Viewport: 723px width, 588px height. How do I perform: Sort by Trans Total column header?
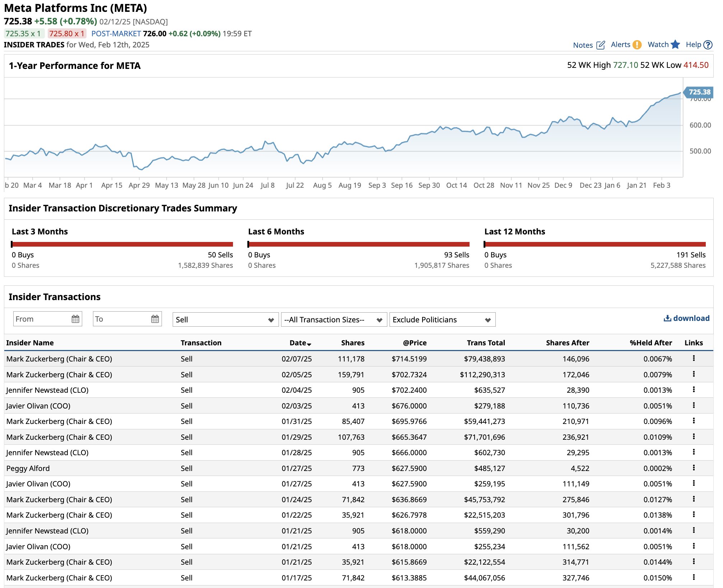[x=486, y=343]
